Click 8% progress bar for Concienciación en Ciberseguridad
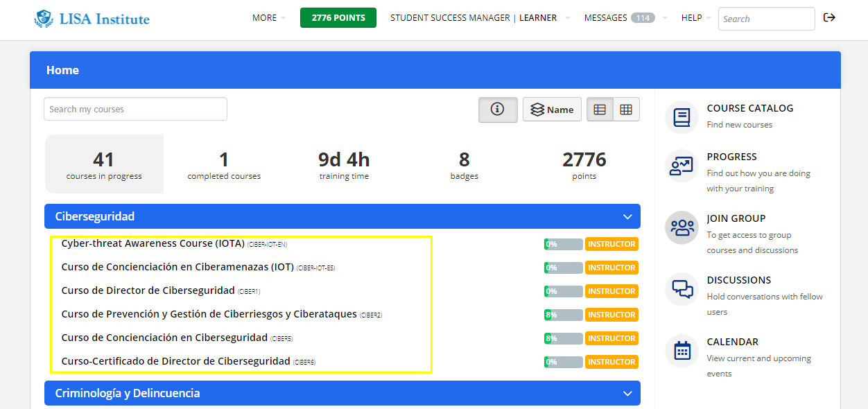 click(563, 338)
